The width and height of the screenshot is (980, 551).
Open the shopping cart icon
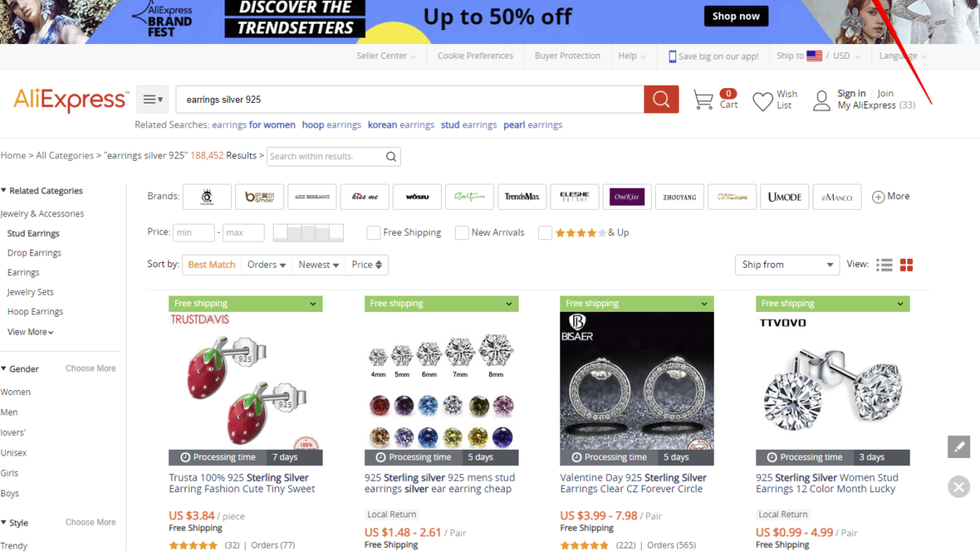coord(702,100)
